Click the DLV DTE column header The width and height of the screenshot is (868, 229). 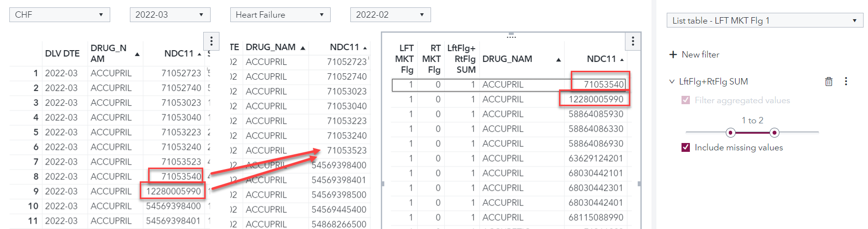(62, 54)
